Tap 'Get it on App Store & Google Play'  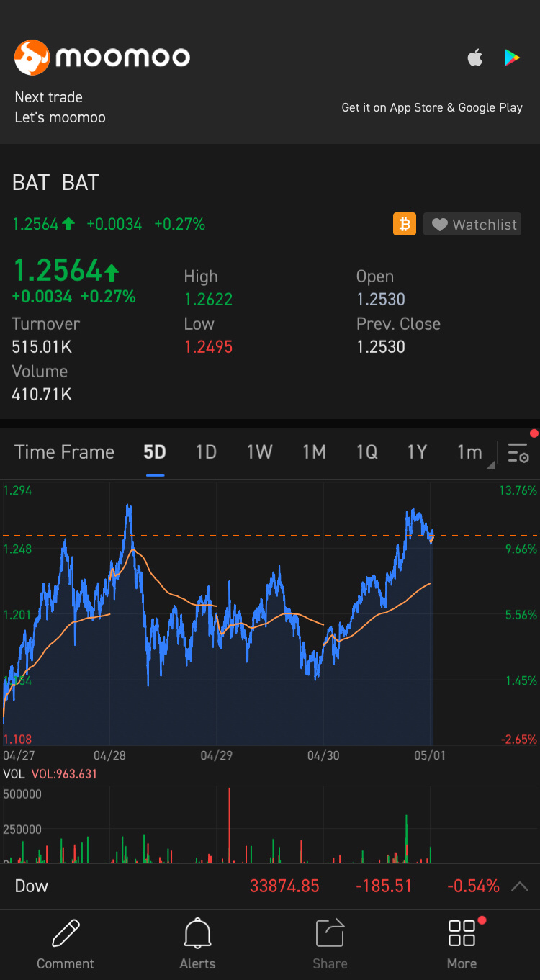click(x=432, y=107)
